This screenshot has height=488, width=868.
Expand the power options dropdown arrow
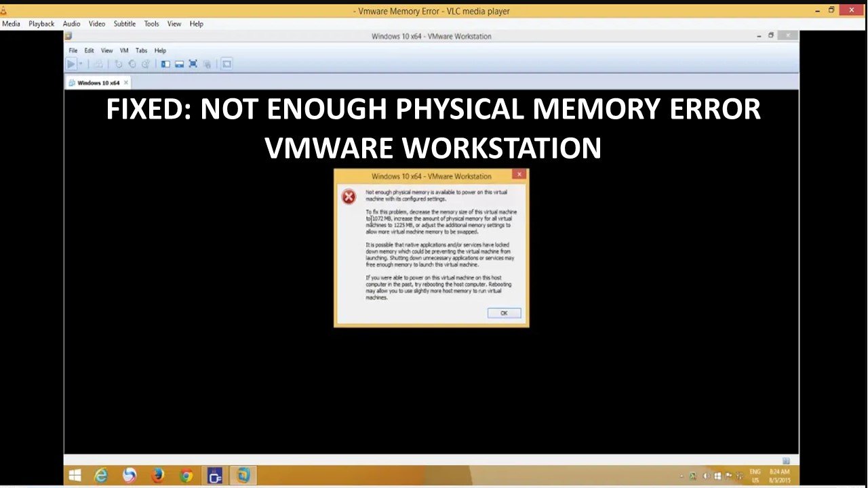tap(81, 64)
